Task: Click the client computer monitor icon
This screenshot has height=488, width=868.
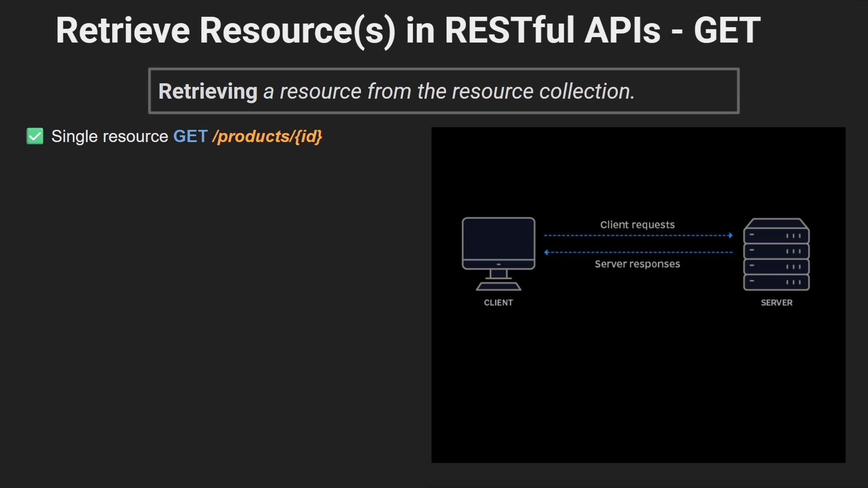Action: pyautogui.click(x=498, y=254)
